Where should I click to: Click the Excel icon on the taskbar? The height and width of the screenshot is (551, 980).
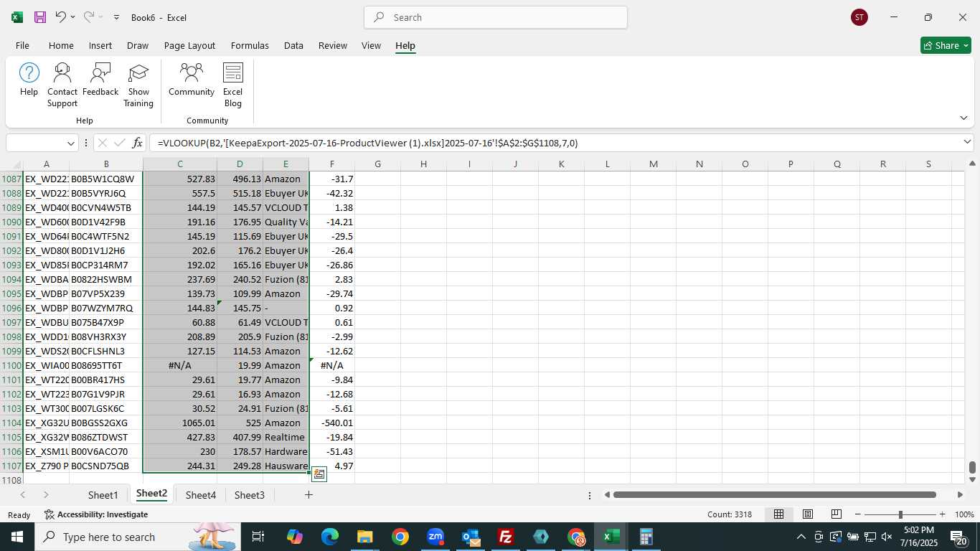pyautogui.click(x=611, y=537)
